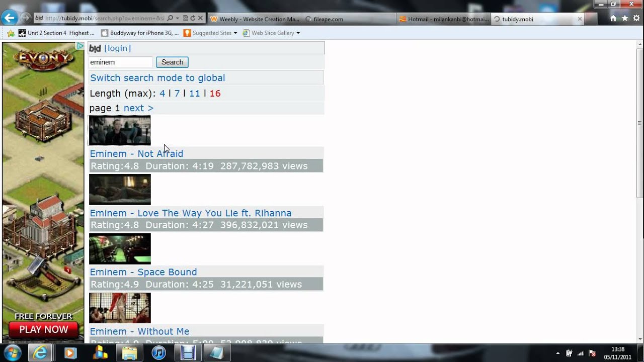Show hidden system tray icons
Viewport: 644px width, 362px height.
557,353
